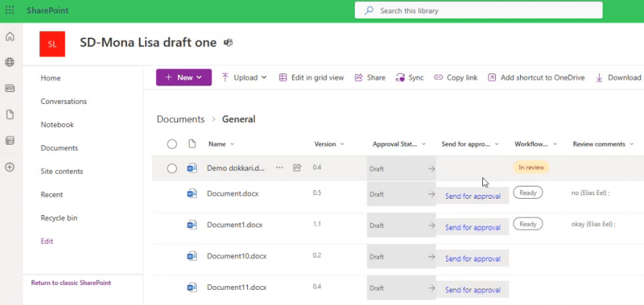Click SharePoint title in header
Screen dimensions: 644x305
[48, 10]
